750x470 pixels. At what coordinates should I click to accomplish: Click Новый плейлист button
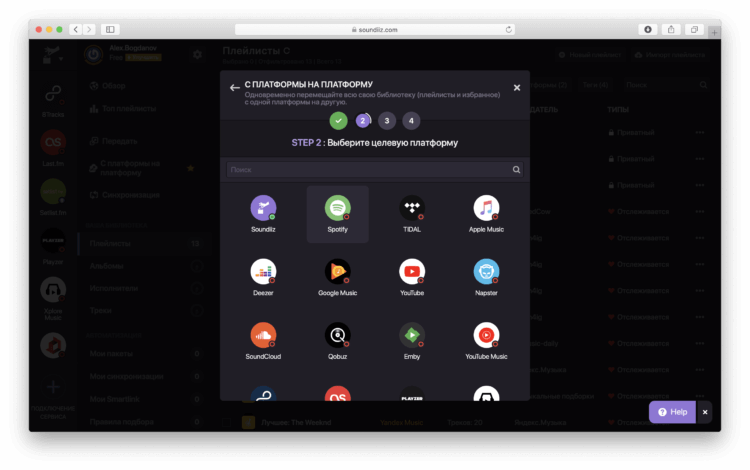click(x=589, y=55)
